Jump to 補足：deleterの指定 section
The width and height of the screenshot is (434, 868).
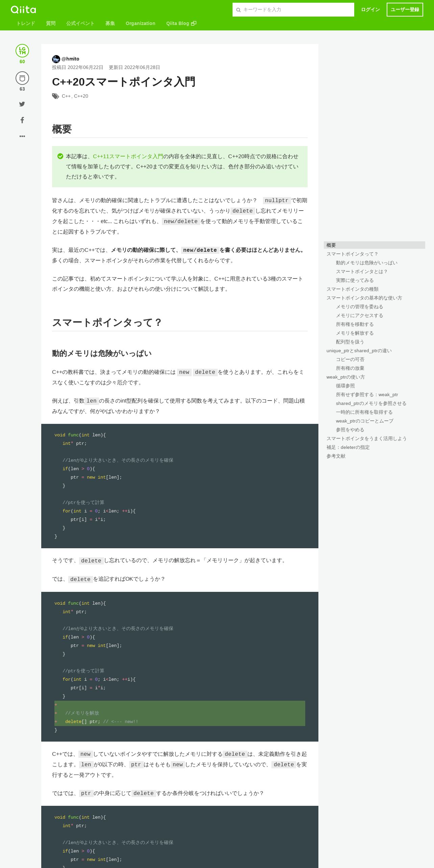348,447
